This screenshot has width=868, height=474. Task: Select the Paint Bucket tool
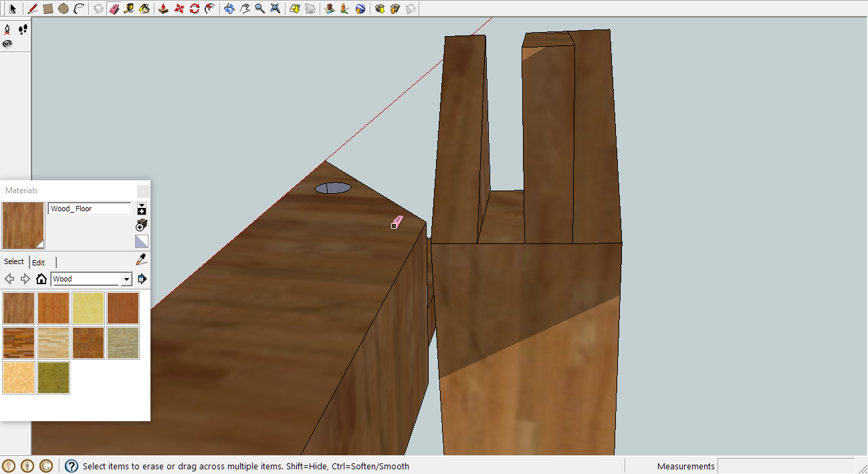tap(144, 9)
